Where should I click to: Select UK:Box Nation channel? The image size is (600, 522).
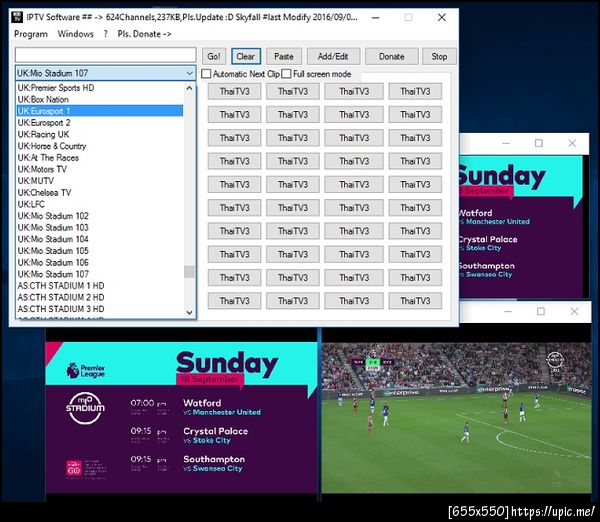coord(100,100)
